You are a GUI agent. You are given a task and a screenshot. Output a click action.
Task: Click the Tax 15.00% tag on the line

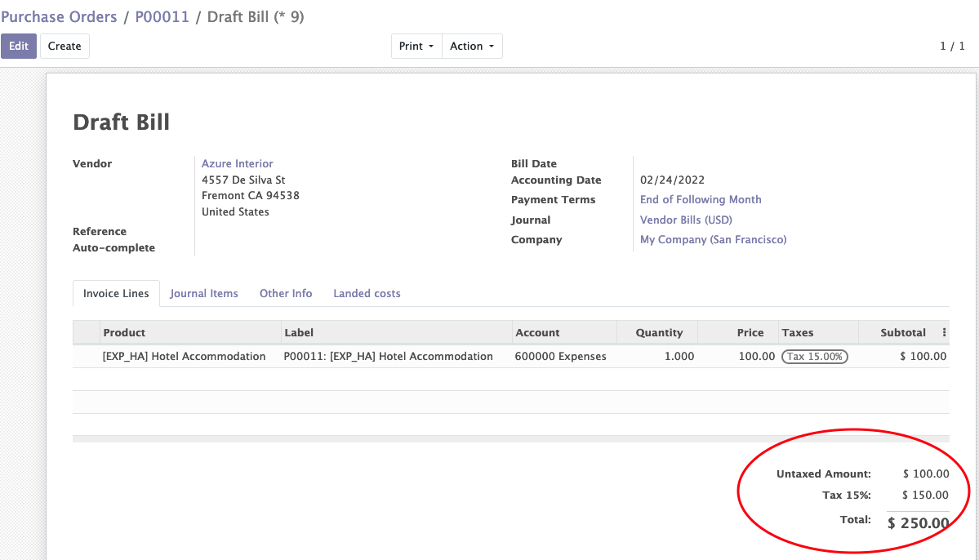[814, 357]
